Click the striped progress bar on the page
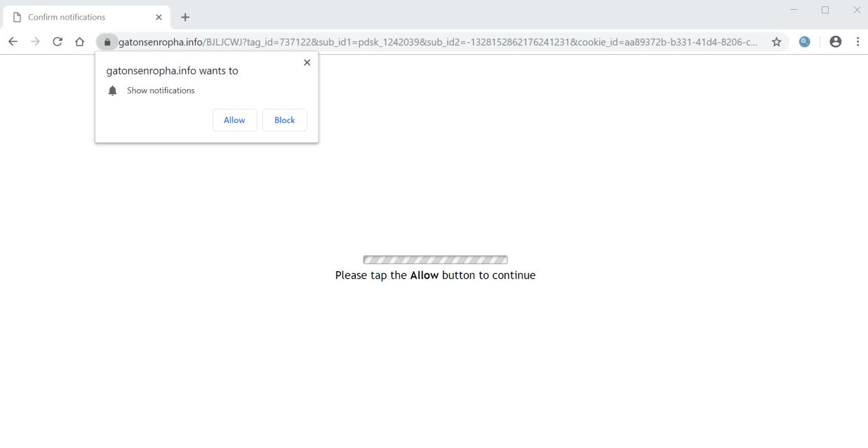 [435, 259]
